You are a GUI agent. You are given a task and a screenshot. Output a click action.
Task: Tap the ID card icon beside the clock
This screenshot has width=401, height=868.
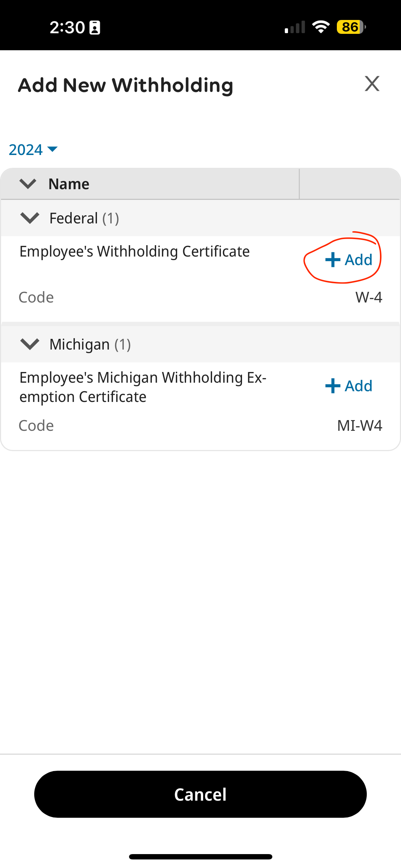coord(95,27)
